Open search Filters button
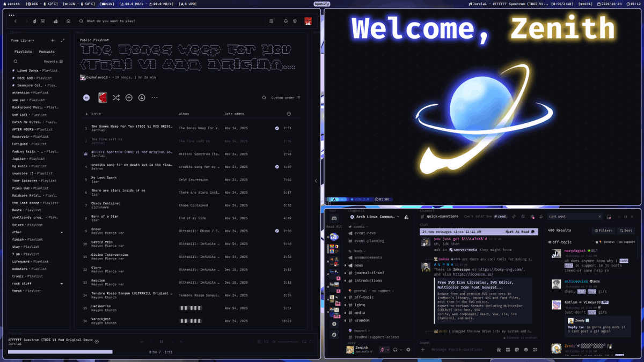The width and height of the screenshot is (644, 362). click(x=603, y=230)
